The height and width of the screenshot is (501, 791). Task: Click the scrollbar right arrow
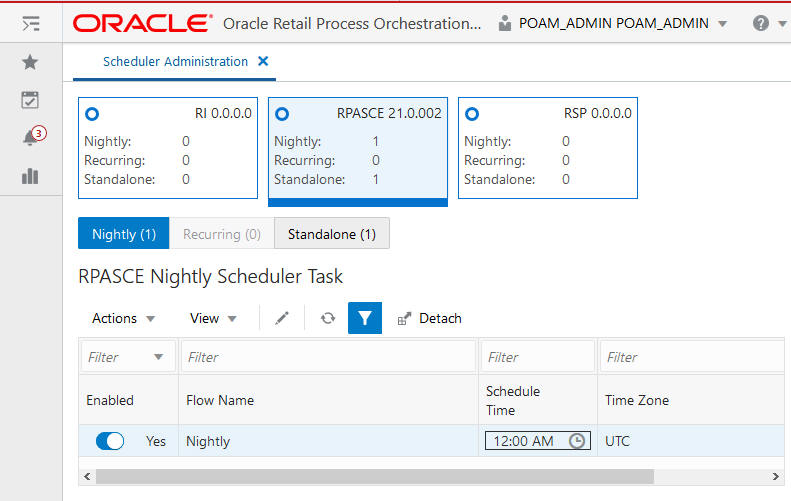[x=775, y=476]
